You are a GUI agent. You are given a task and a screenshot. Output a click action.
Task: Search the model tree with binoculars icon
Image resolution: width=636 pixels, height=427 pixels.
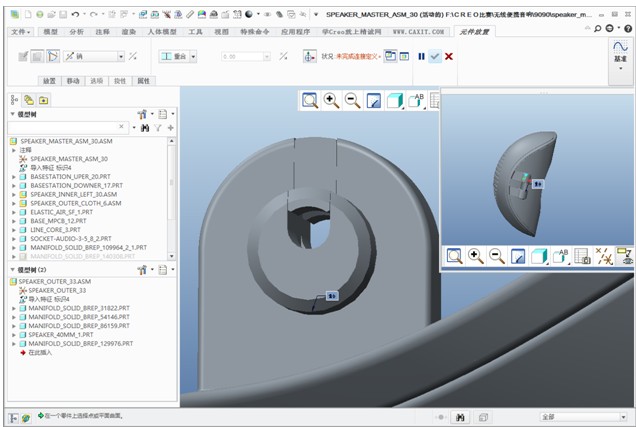(144, 128)
